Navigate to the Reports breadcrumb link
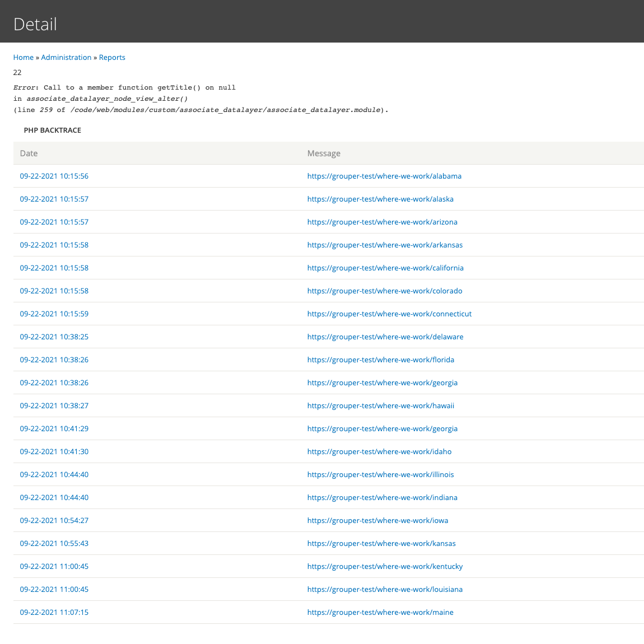This screenshot has width=644, height=644. (x=112, y=58)
